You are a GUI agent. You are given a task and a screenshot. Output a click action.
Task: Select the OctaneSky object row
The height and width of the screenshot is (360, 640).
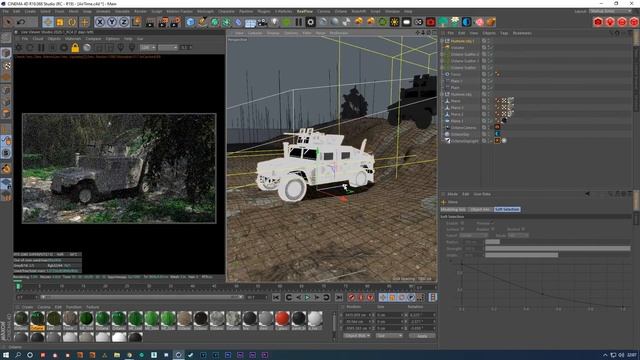point(460,134)
